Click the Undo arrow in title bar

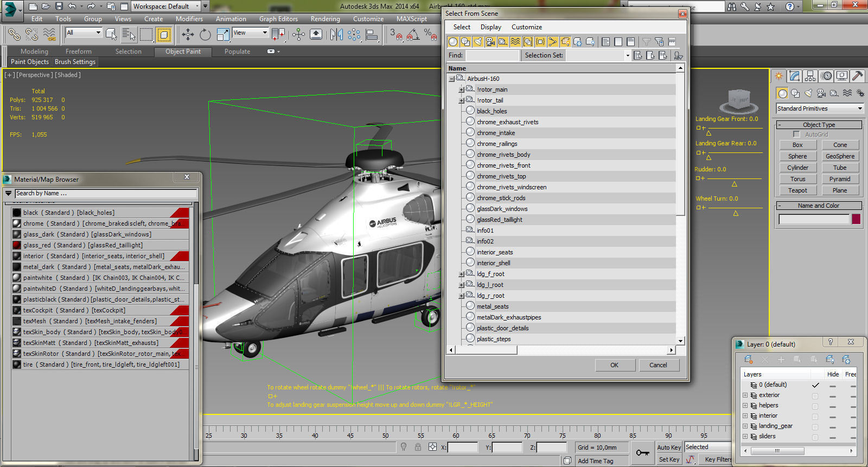pos(72,7)
